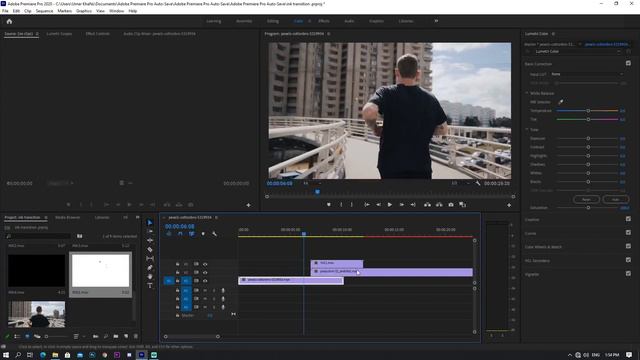Image resolution: width=640 pixels, height=360 pixels.
Task: Toggle V3 track output eye icon
Action: (205, 264)
